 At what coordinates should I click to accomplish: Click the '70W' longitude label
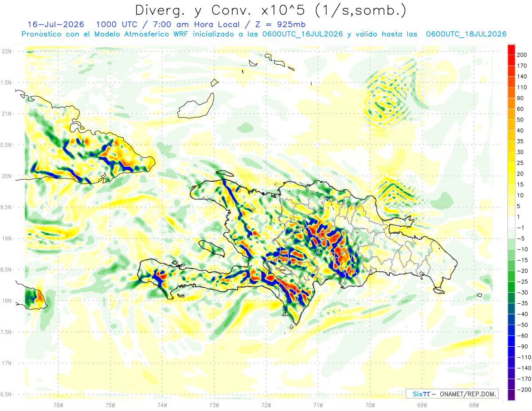370,405
